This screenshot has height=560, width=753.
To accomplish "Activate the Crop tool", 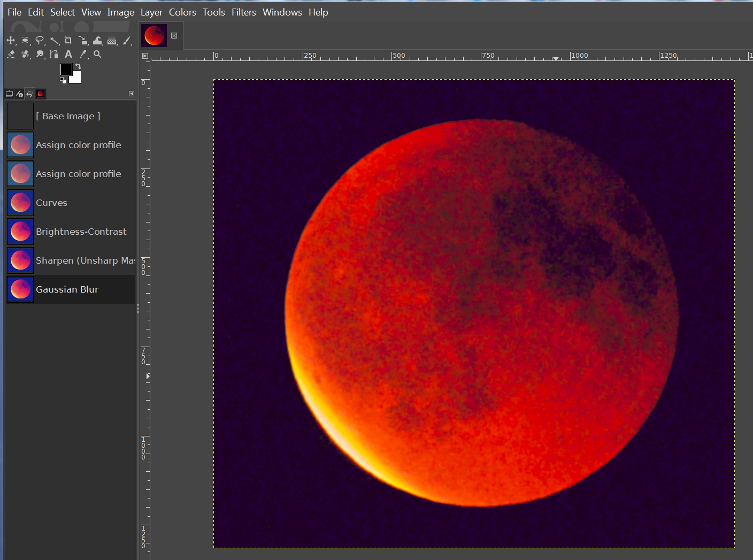I will (68, 41).
